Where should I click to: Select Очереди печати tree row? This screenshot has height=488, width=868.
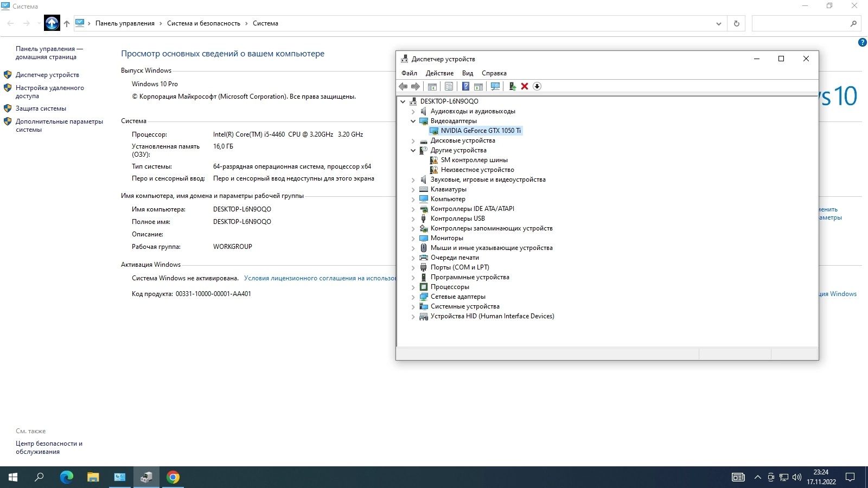point(455,258)
